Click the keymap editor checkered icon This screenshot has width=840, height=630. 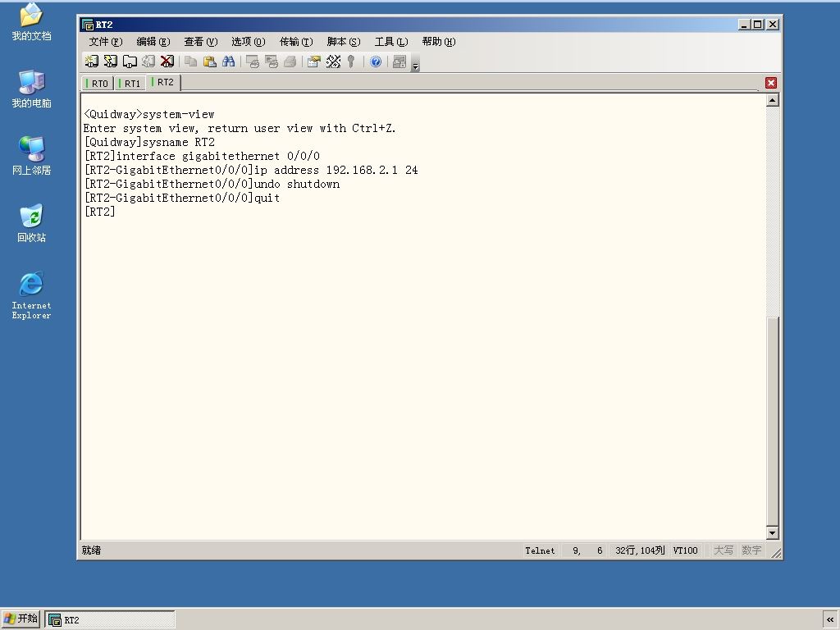[x=333, y=62]
